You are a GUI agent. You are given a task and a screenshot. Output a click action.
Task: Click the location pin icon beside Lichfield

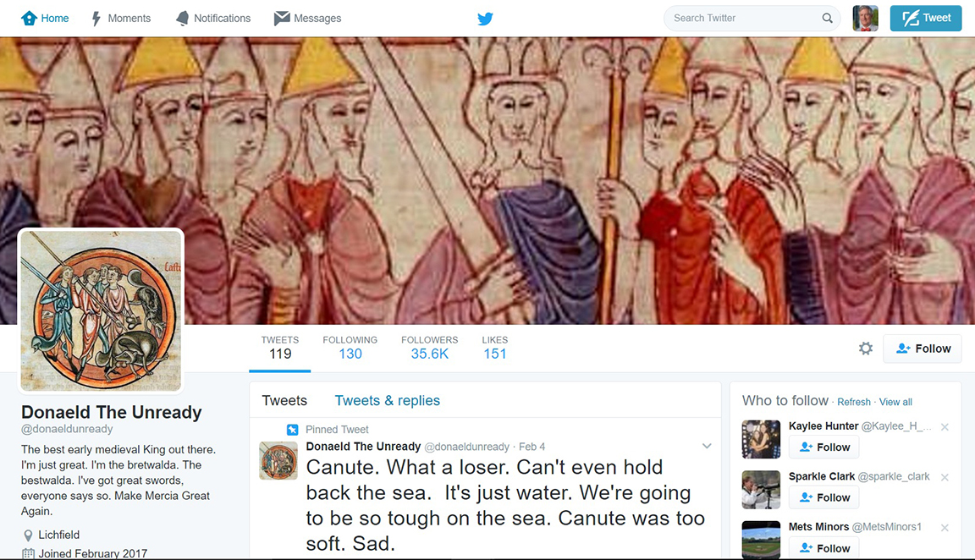[28, 535]
